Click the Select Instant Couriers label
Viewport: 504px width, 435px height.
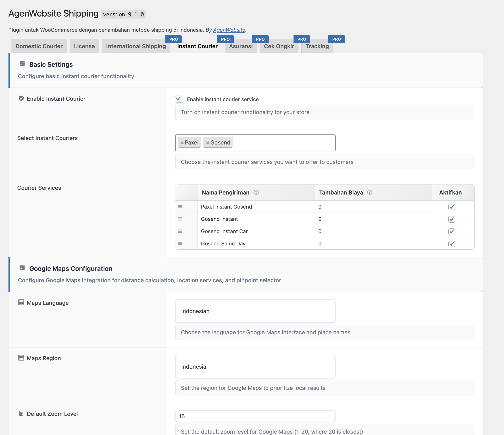click(x=48, y=138)
